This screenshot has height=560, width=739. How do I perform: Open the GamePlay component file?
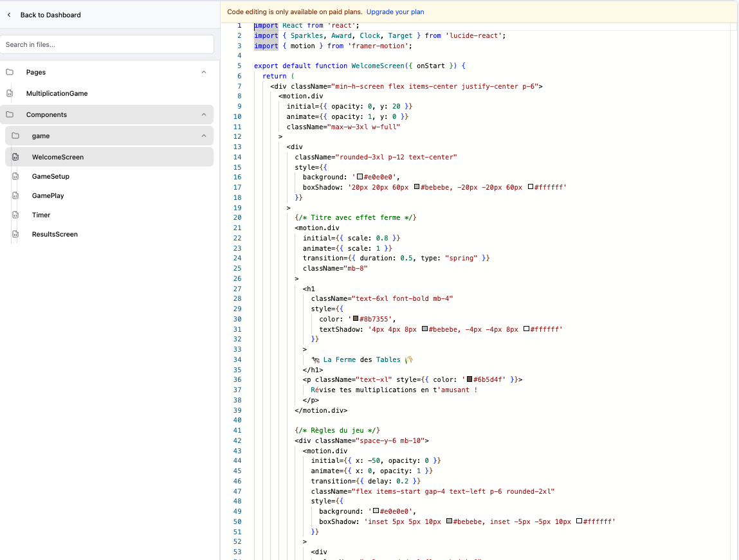click(x=48, y=196)
